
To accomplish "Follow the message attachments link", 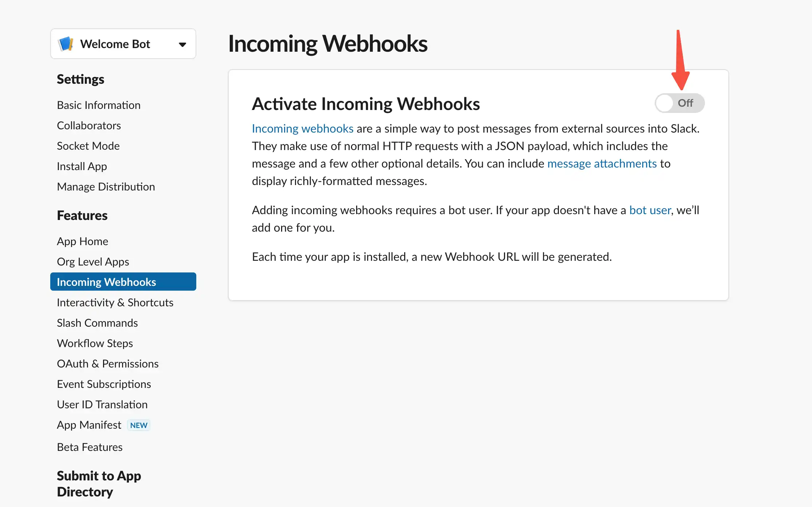I will [602, 164].
